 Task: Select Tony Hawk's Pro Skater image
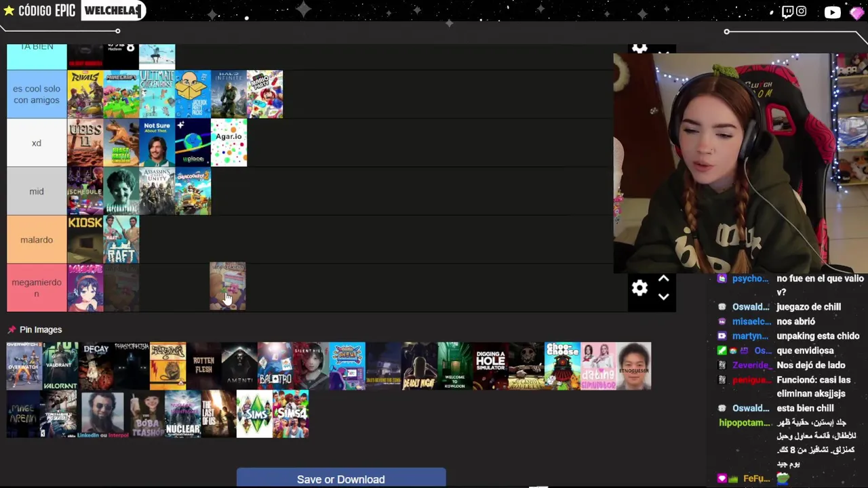60,414
